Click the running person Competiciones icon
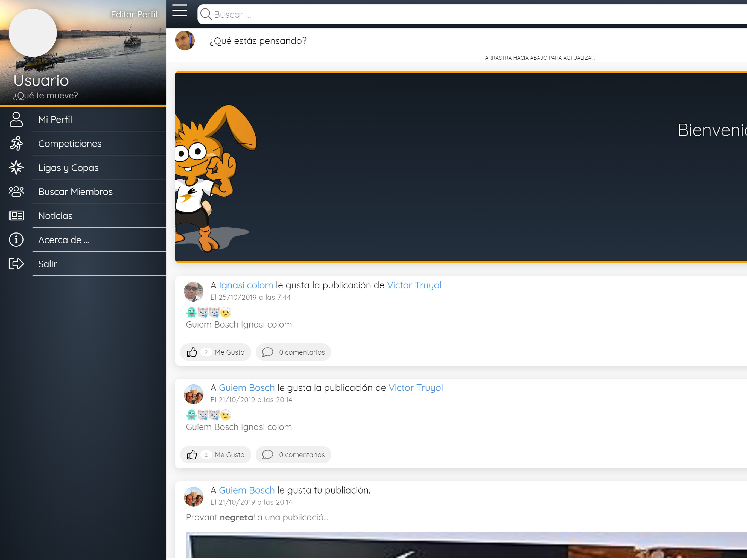The height and width of the screenshot is (560, 747). point(16,144)
